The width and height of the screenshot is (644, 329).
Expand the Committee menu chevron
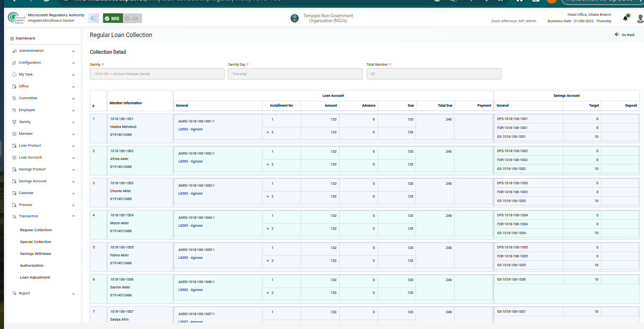(74, 98)
